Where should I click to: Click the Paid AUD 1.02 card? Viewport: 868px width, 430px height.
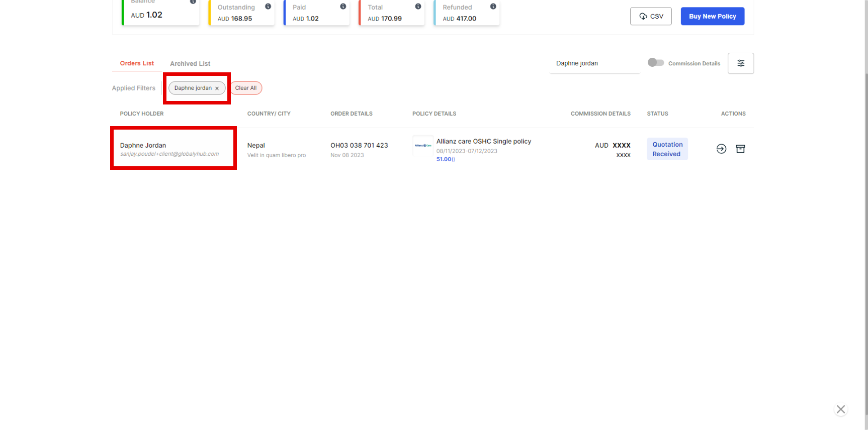316,13
